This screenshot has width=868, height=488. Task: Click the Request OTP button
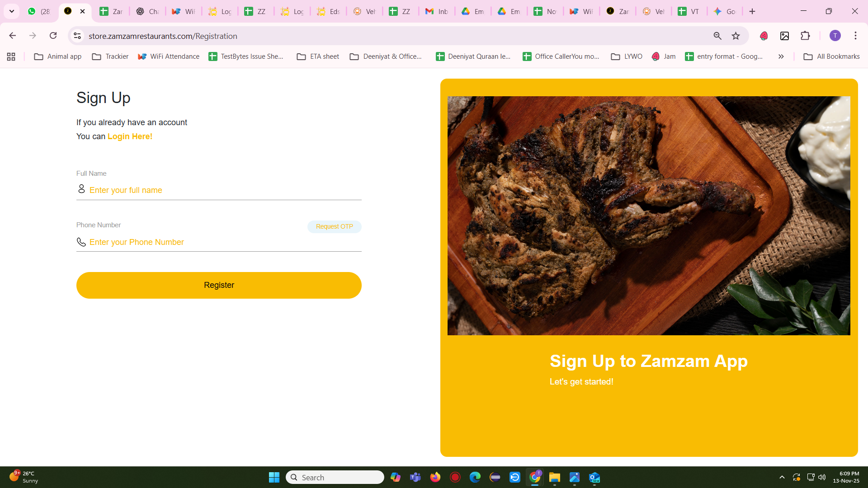335,226
